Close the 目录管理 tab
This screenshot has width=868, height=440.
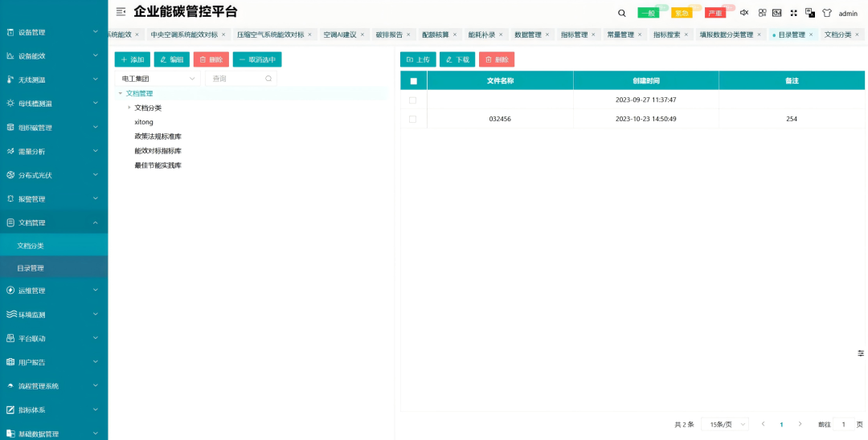811,35
